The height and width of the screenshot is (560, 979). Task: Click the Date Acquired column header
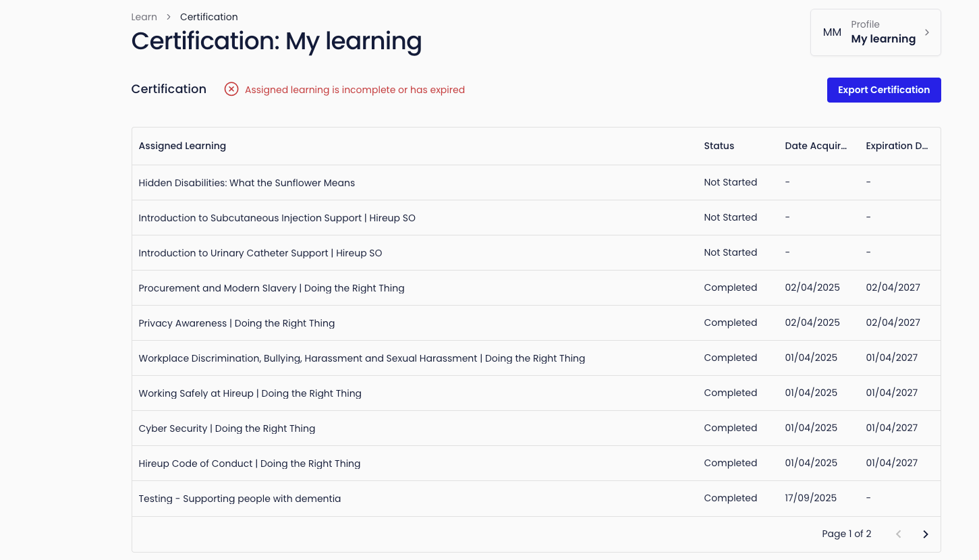click(815, 146)
